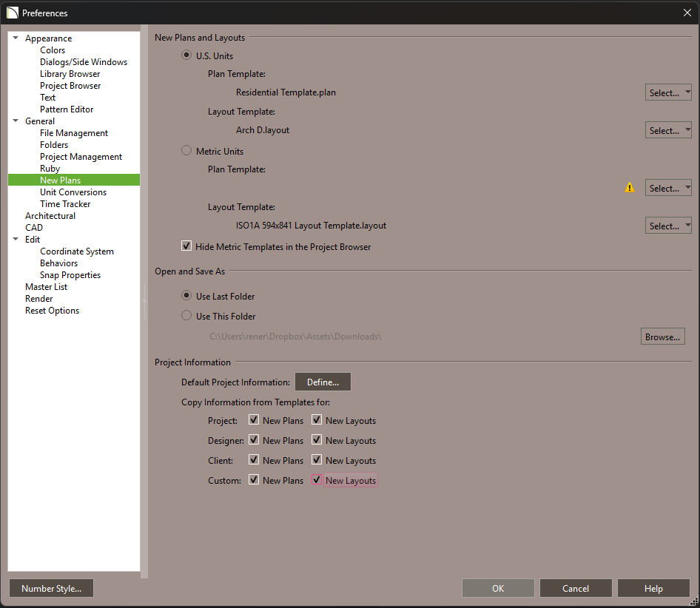The image size is (700, 608).
Task: Close the Preferences window
Action: (687, 13)
